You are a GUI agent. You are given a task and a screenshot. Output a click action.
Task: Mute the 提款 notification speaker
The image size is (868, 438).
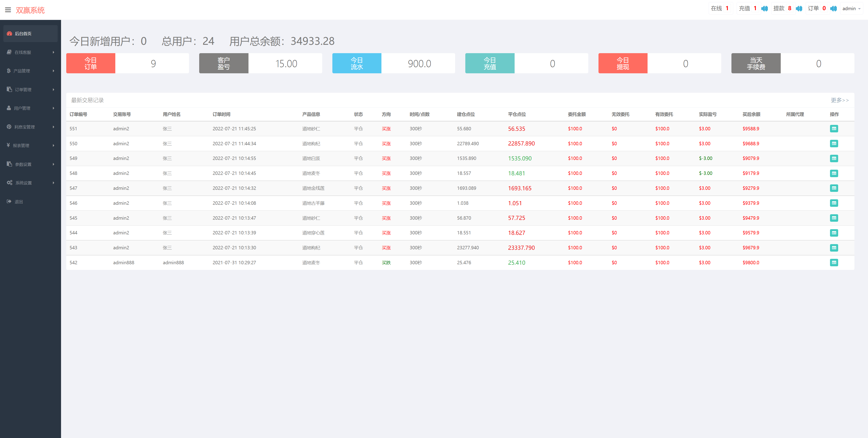coord(799,8)
